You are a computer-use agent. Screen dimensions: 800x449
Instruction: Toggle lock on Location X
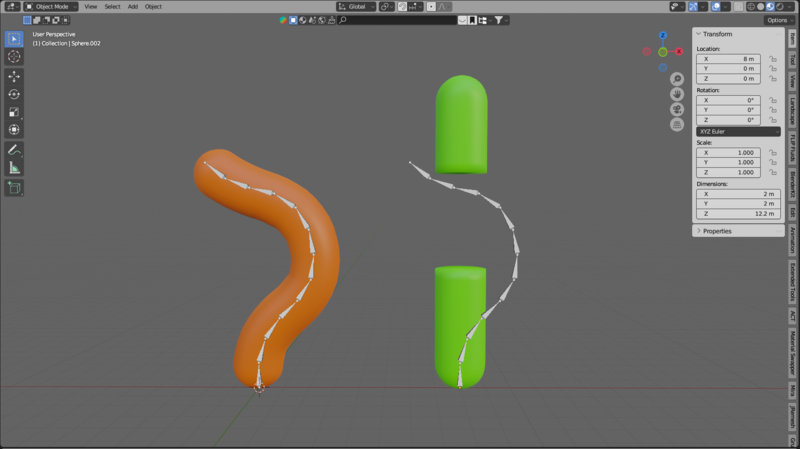tap(773, 59)
